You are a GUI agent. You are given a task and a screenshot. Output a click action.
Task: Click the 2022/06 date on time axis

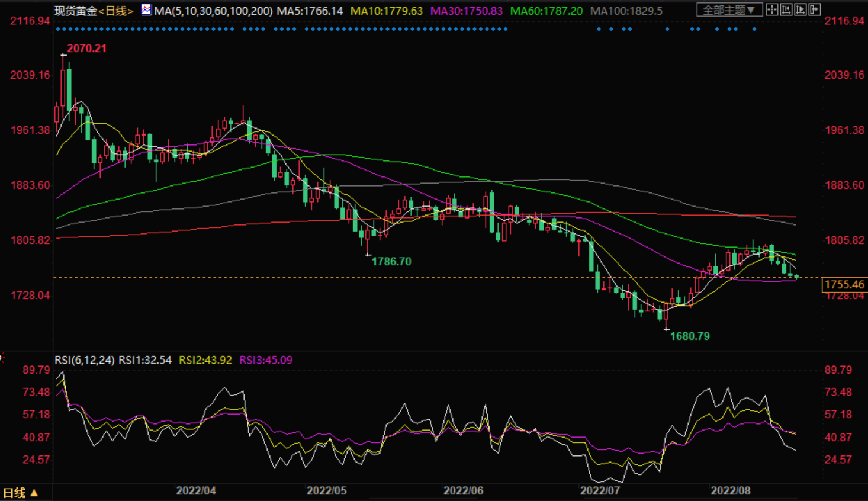[x=463, y=491]
